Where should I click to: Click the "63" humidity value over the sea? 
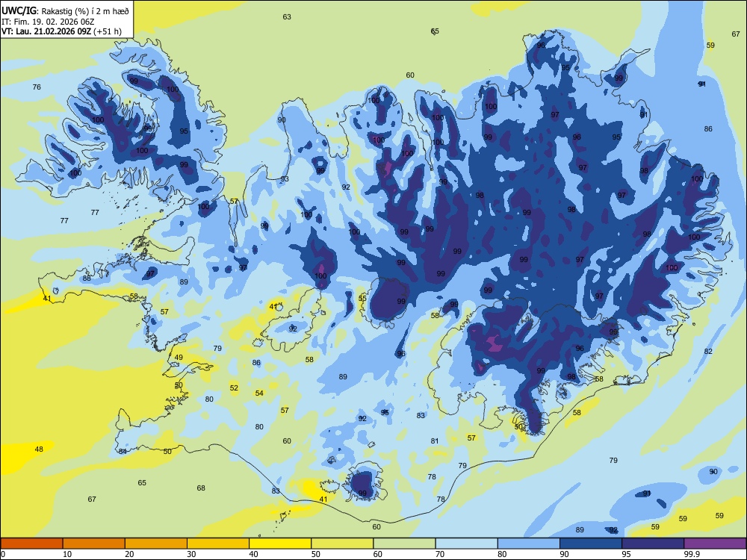point(287,16)
